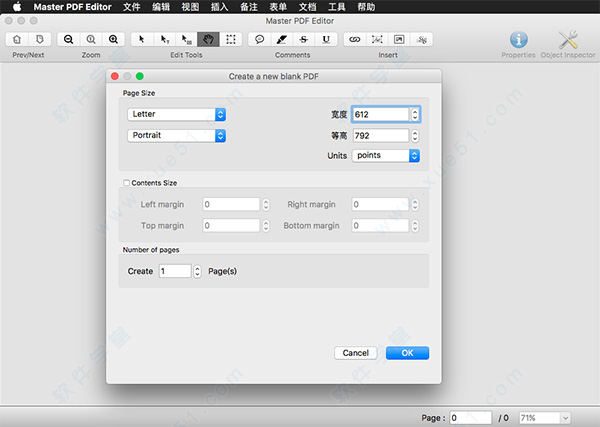Image resolution: width=600 pixels, height=427 pixels.
Task: Click the Left margin stepper
Action: (x=266, y=204)
